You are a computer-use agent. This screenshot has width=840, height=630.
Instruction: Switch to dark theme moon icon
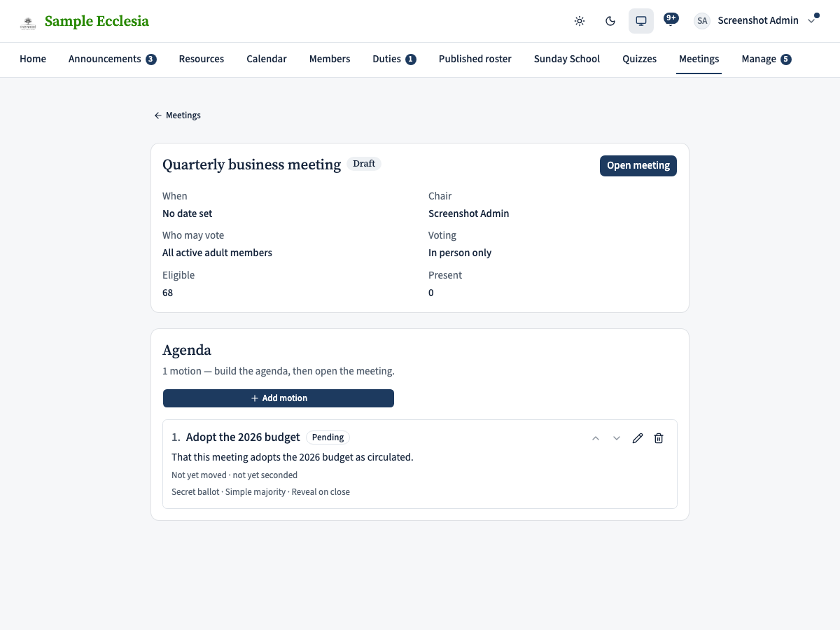click(610, 21)
